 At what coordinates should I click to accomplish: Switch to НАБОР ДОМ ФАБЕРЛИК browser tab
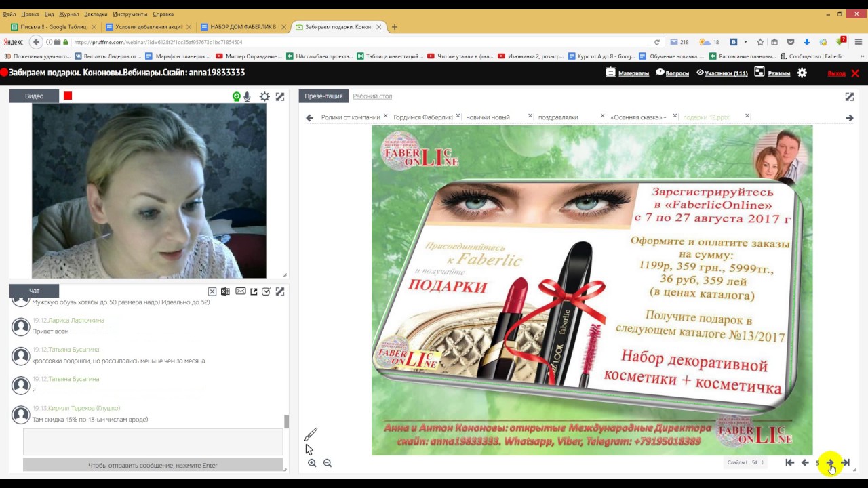click(243, 27)
